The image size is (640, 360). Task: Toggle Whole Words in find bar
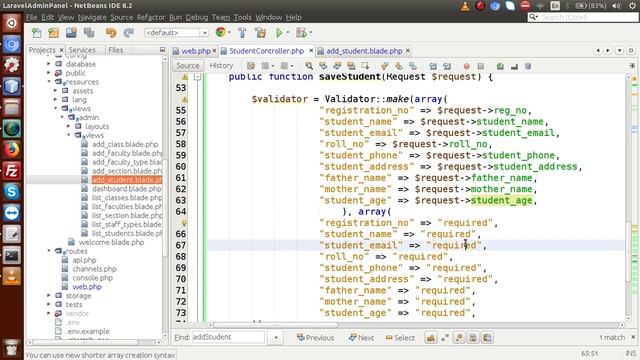pos(445,338)
